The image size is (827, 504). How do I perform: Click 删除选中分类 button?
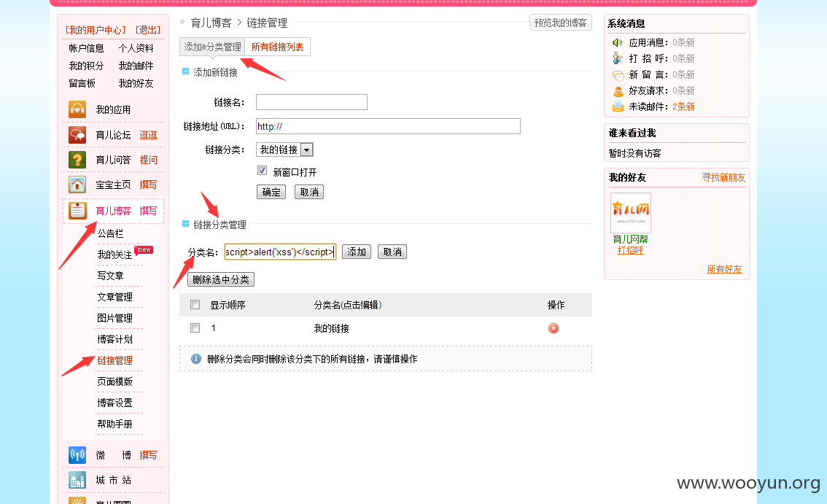pyautogui.click(x=221, y=279)
